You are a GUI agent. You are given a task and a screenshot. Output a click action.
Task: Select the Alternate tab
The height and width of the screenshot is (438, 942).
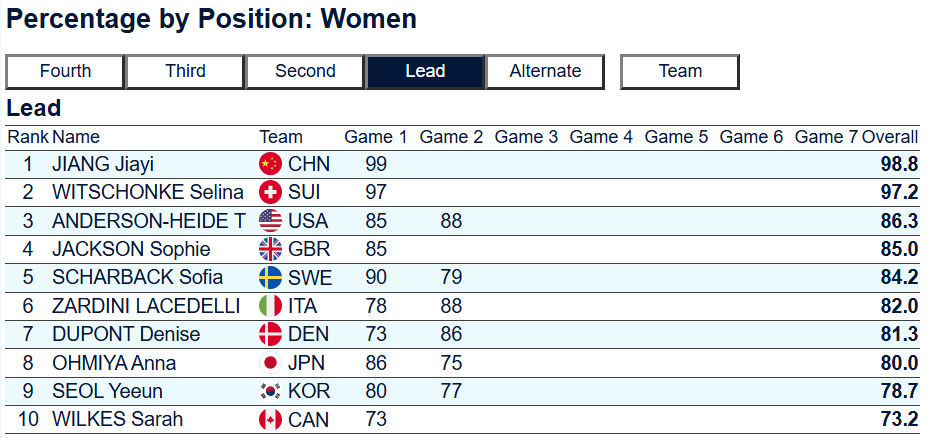coord(545,71)
